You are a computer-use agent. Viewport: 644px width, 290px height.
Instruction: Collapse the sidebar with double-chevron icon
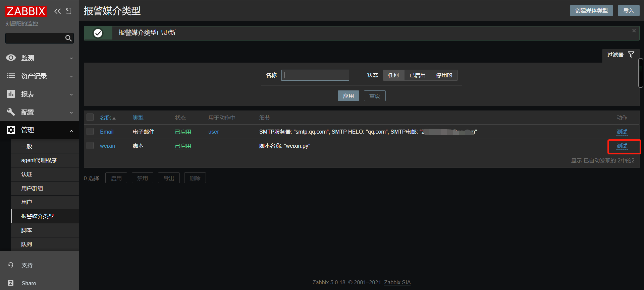pyautogui.click(x=57, y=11)
